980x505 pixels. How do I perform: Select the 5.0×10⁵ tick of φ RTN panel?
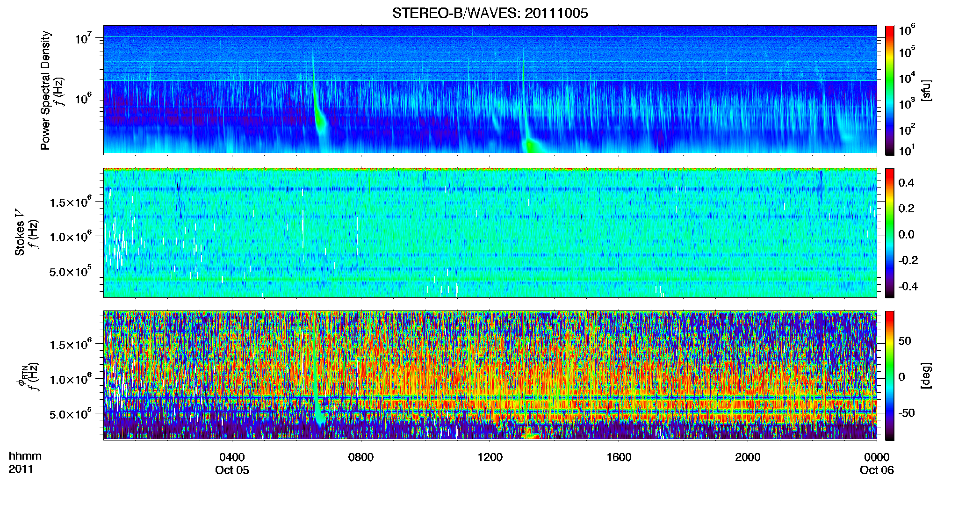[70, 414]
